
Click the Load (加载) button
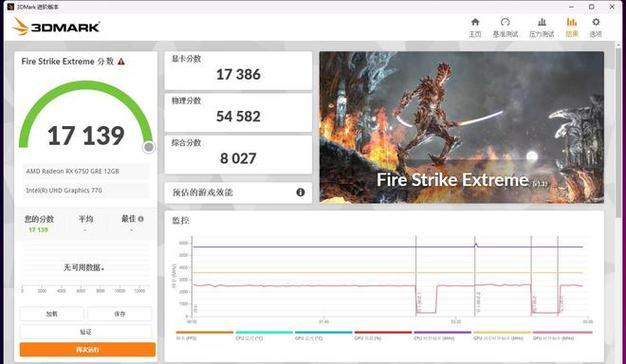coord(52,314)
